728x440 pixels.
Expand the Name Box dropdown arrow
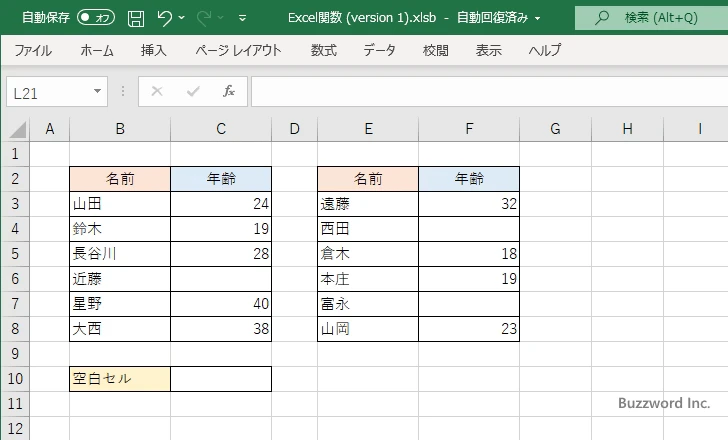98,91
